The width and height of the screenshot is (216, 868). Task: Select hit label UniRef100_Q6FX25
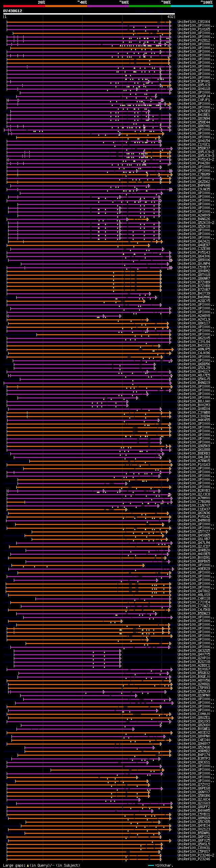(194, 841)
